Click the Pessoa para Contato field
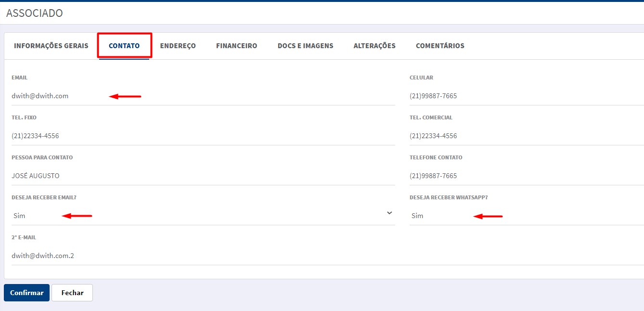The width and height of the screenshot is (644, 311). click(203, 176)
